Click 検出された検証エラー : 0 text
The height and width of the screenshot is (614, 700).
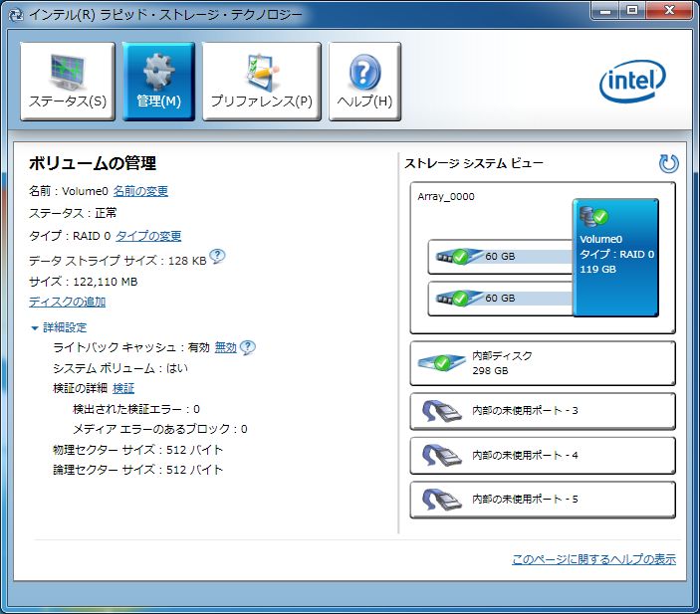(136, 409)
